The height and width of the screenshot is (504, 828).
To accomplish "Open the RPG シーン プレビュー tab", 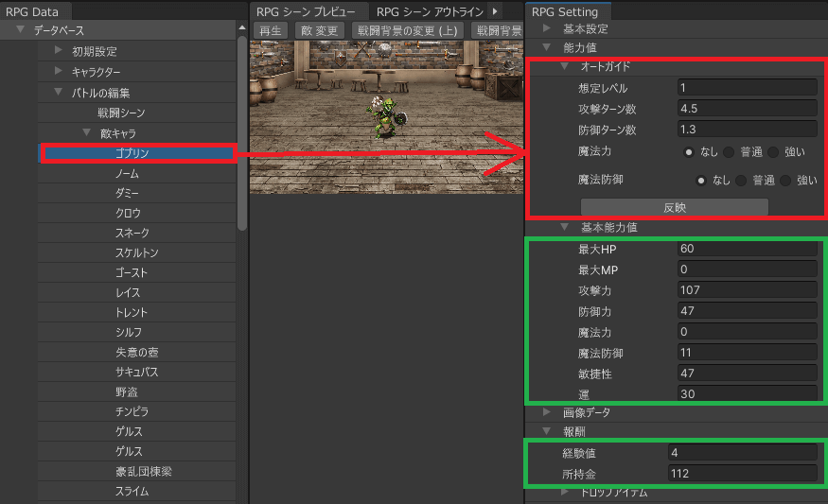I will pyautogui.click(x=306, y=11).
